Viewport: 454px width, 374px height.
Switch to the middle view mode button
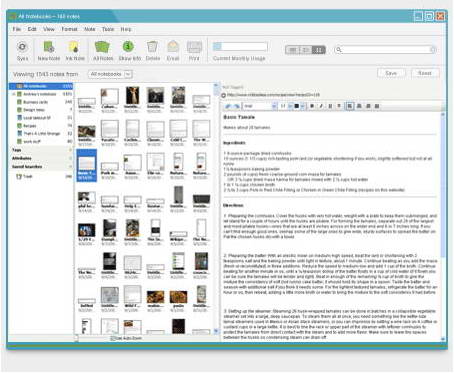pos(306,50)
